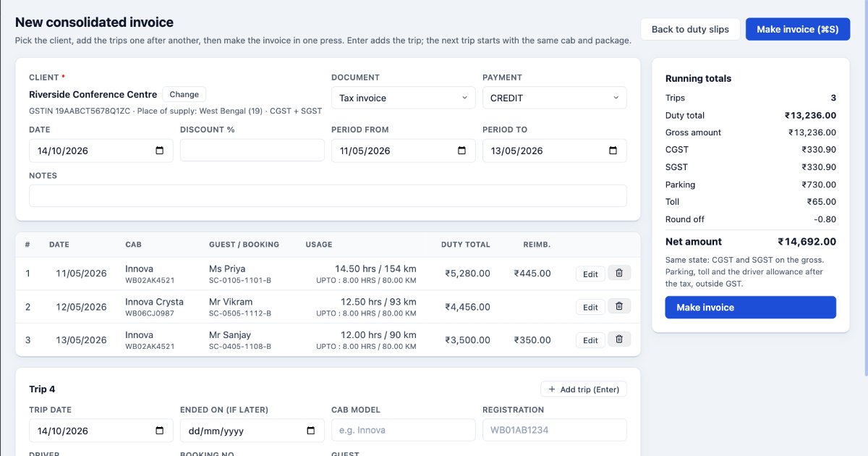Click the Round off value -0.80
This screenshot has height=456, width=868.
(825, 219)
